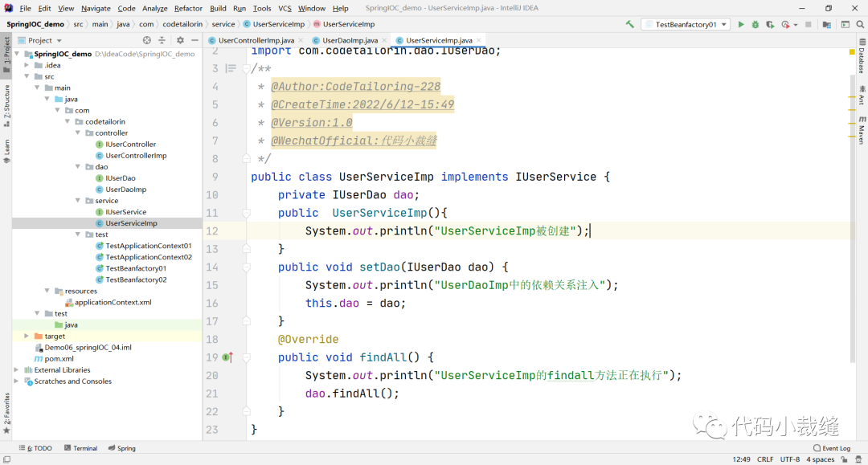Select applicationContext.xml in project tree
Image resolution: width=868 pixels, height=465 pixels.
[112, 303]
